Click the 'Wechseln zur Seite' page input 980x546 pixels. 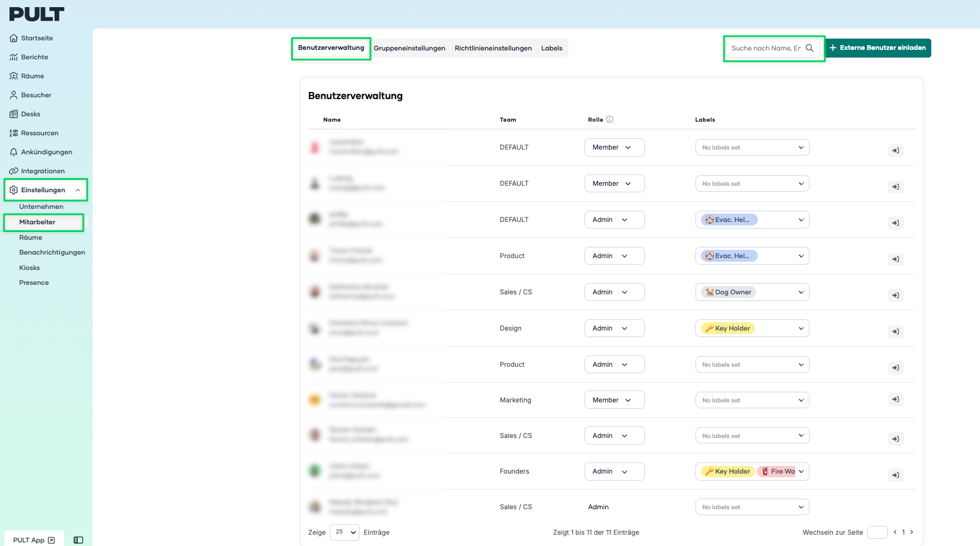click(x=877, y=532)
